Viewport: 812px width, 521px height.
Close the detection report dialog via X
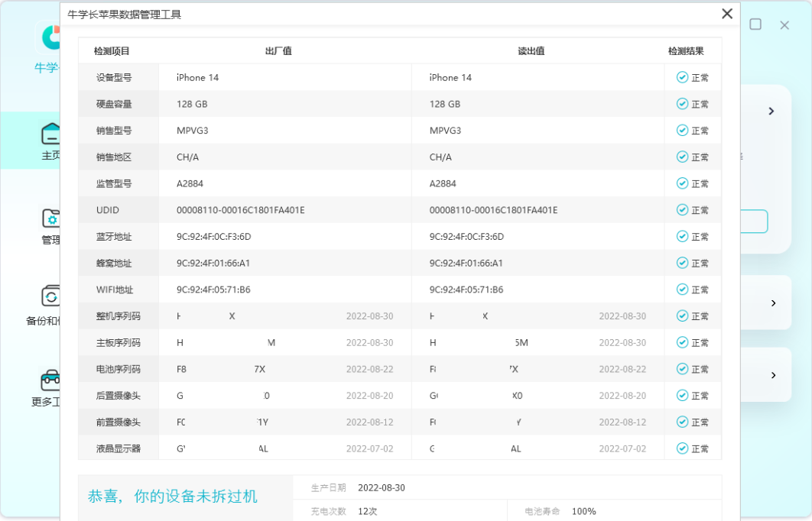(726, 14)
